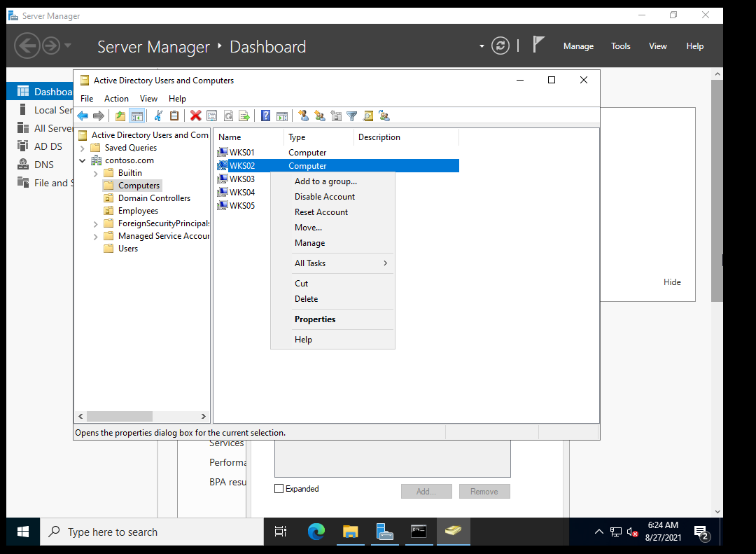Create a new group with toolbar icon

[320, 116]
